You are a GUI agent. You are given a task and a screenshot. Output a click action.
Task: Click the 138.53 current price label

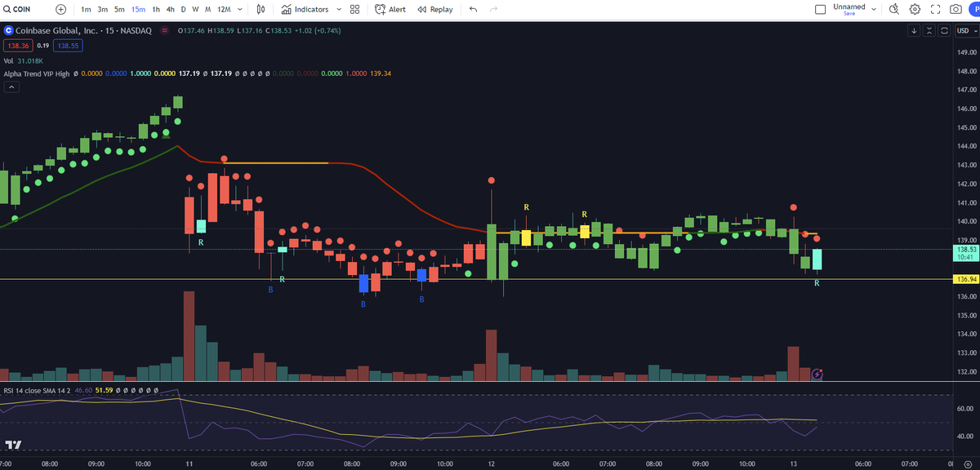(x=966, y=252)
